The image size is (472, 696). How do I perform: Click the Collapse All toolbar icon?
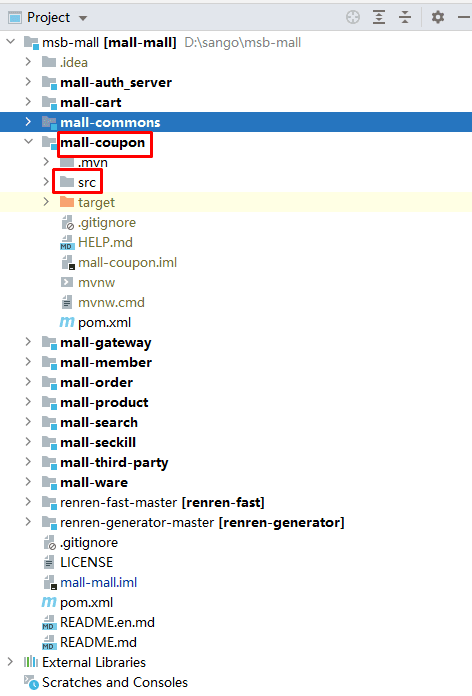[405, 17]
